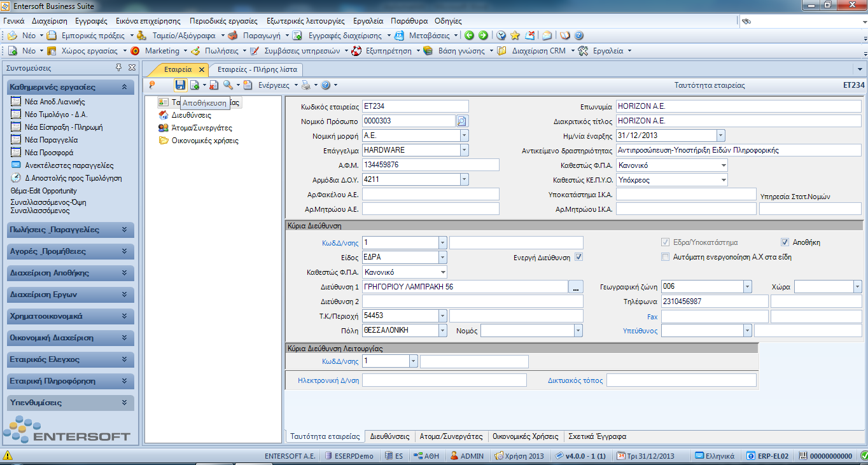This screenshot has width=868, height=465.
Task: Click the blue help icon in form toolbar
Action: [x=325, y=85]
